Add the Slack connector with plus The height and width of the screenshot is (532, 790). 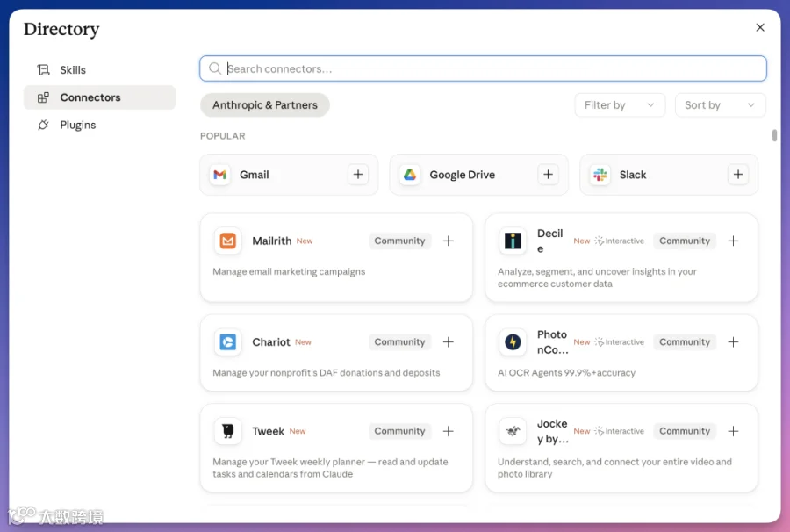pyautogui.click(x=738, y=175)
